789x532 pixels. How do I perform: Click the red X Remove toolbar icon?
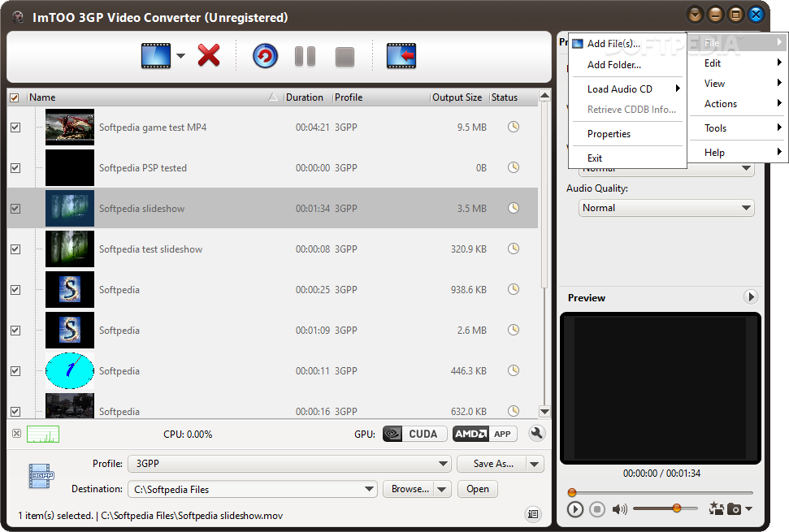point(209,55)
